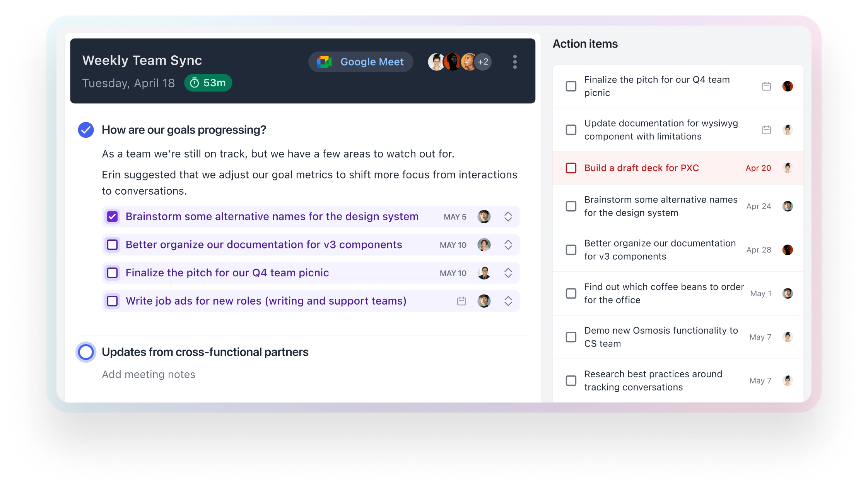Click the "+2" attendee overflow avatar
The image size is (868, 490).
[482, 62]
